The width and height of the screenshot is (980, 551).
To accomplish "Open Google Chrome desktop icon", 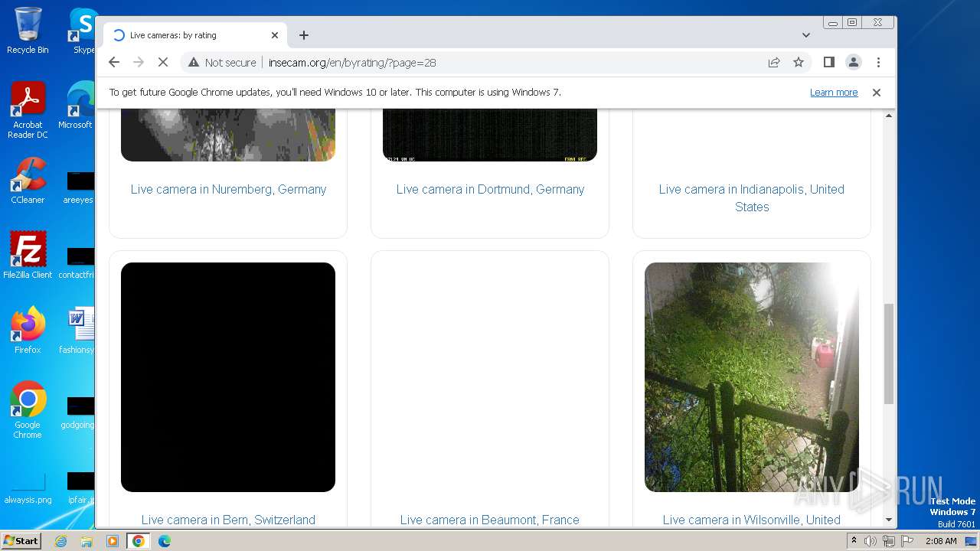I will point(28,409).
